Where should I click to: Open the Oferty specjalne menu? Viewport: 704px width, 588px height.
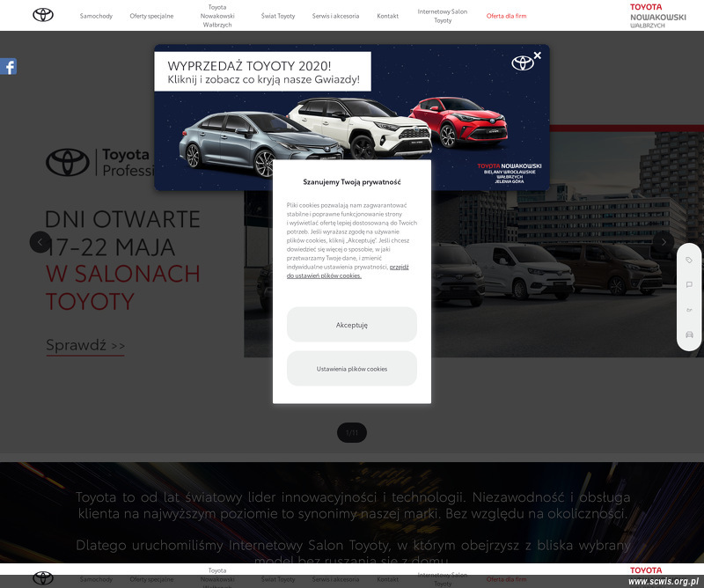[x=151, y=16]
